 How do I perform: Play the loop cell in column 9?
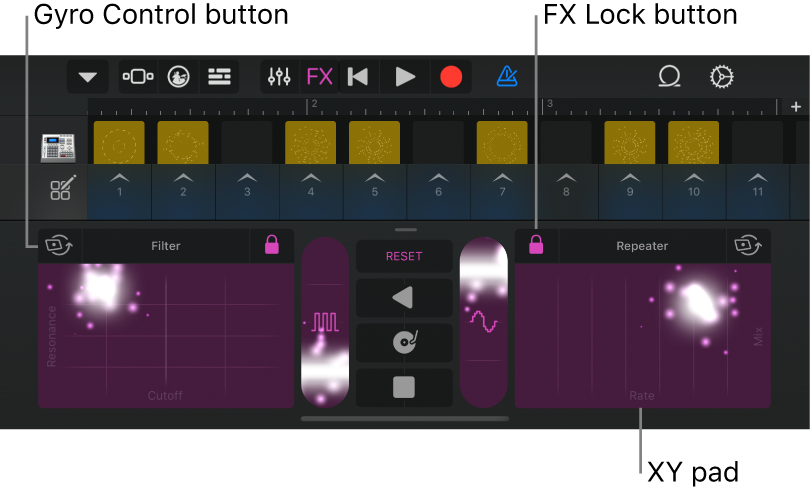point(630,143)
